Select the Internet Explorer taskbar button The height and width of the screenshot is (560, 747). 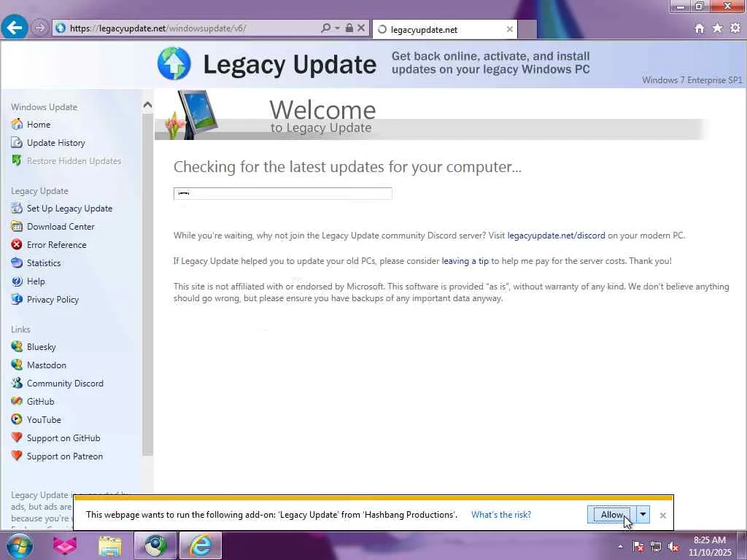(x=201, y=545)
